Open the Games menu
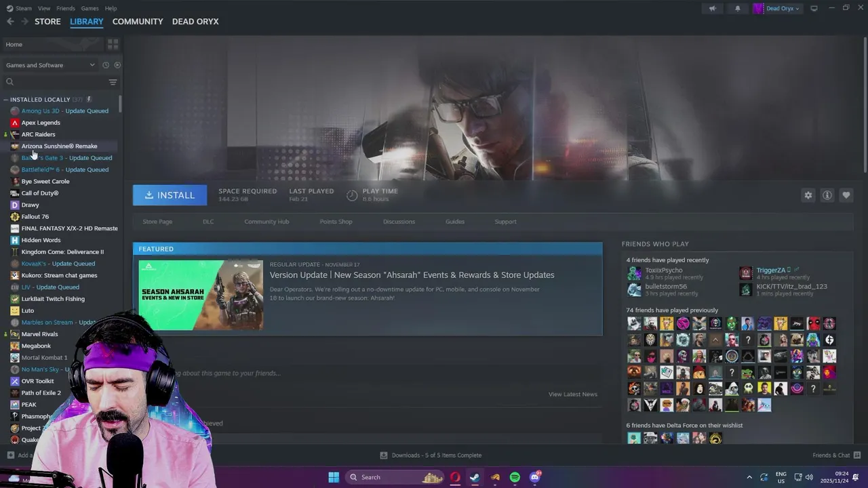The image size is (868, 488). (x=90, y=8)
